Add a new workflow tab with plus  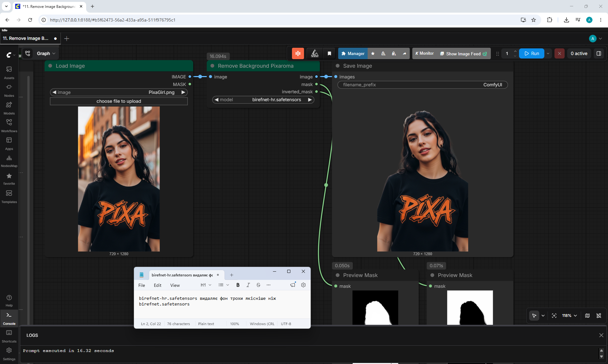pyautogui.click(x=66, y=39)
